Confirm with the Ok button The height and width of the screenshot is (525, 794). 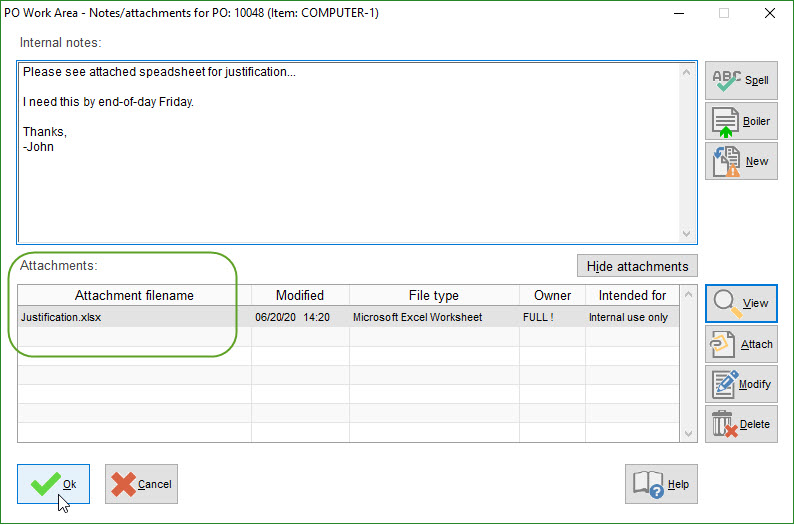pos(53,484)
